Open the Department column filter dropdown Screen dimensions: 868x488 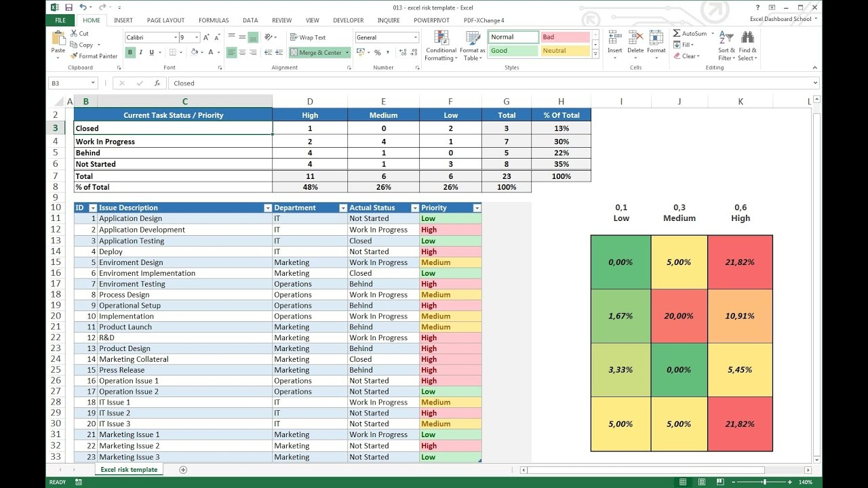(342, 208)
